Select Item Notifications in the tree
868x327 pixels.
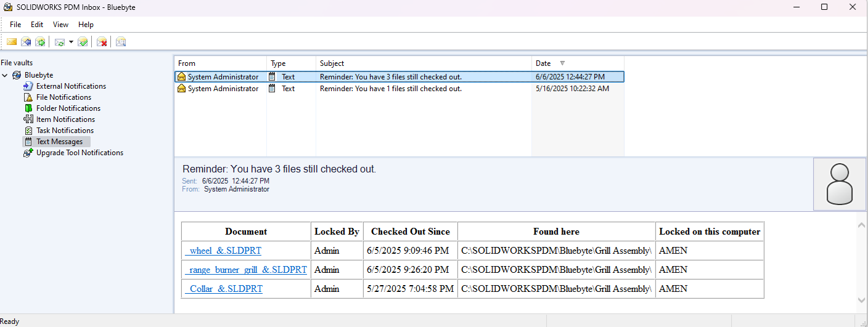(x=65, y=119)
